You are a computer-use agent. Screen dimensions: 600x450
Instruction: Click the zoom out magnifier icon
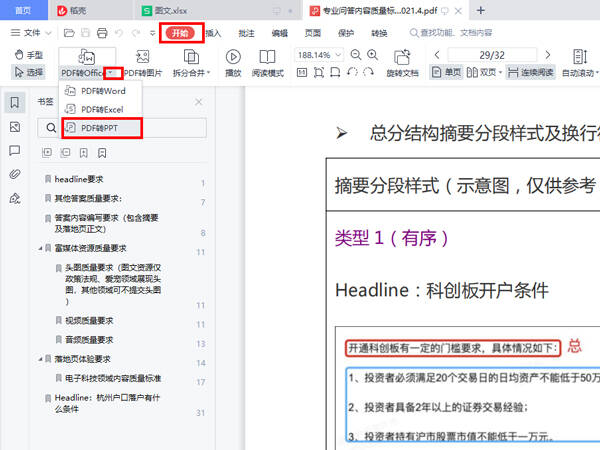click(356, 55)
